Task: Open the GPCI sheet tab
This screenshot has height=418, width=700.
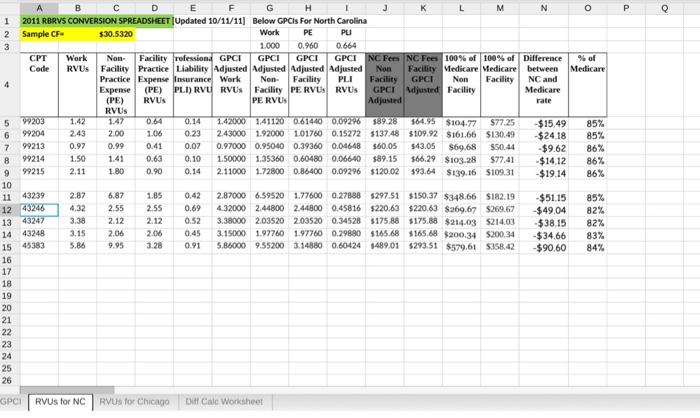Action: (11, 401)
